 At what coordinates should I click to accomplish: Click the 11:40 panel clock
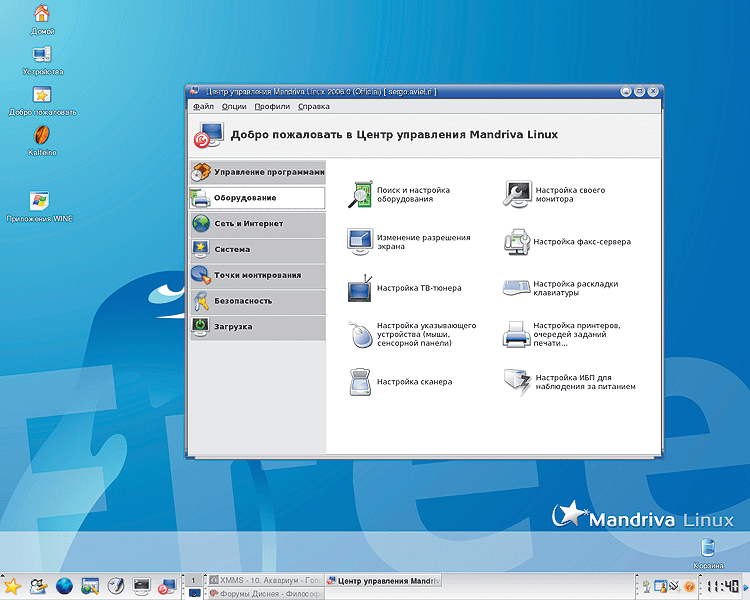pos(722,586)
